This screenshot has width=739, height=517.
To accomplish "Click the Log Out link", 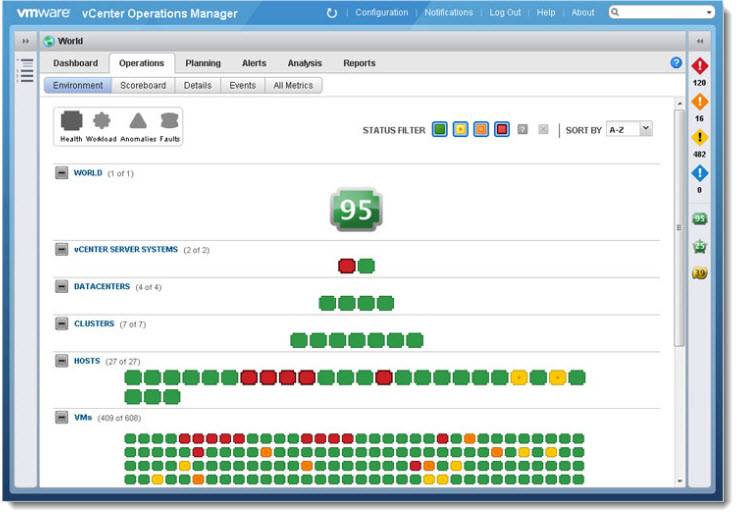I will (x=505, y=13).
